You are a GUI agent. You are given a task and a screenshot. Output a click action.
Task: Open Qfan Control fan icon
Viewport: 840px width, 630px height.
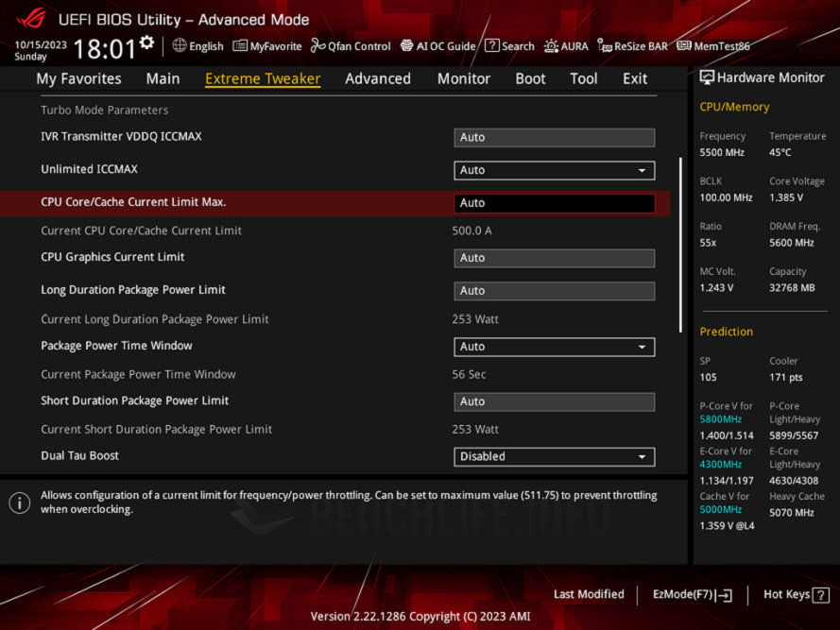point(317,46)
